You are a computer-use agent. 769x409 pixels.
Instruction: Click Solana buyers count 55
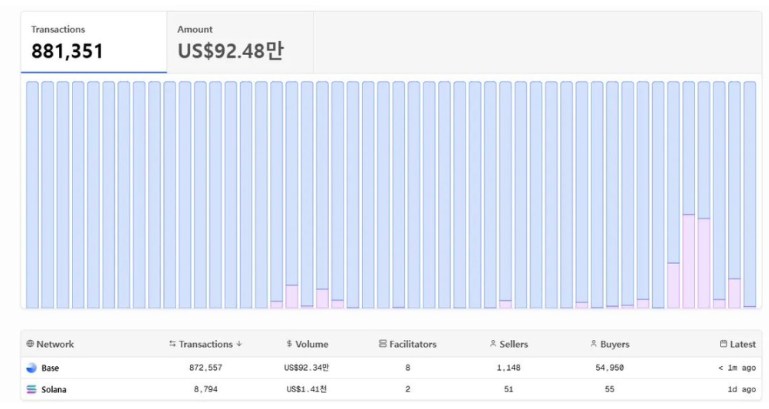tap(610, 389)
